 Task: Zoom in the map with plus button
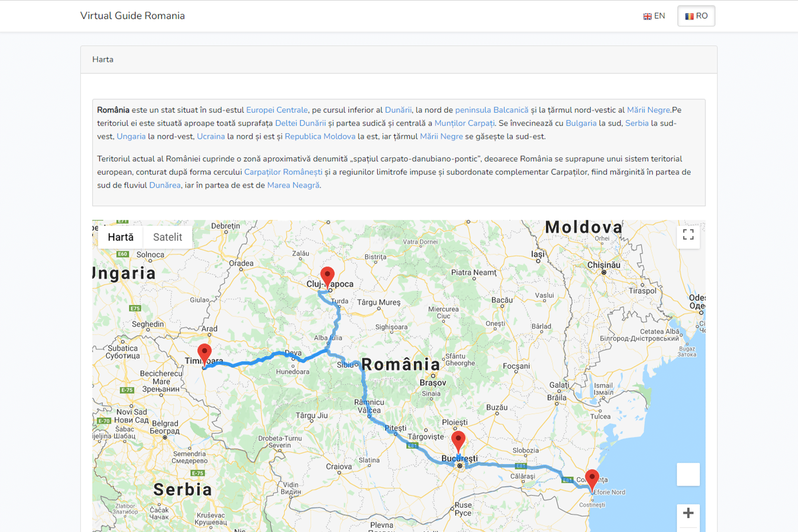point(688,513)
